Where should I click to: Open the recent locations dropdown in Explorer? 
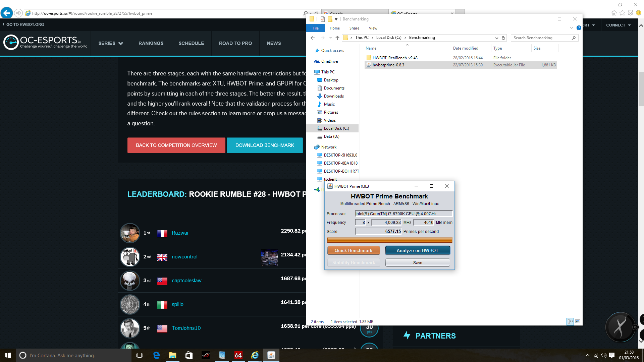330,38
